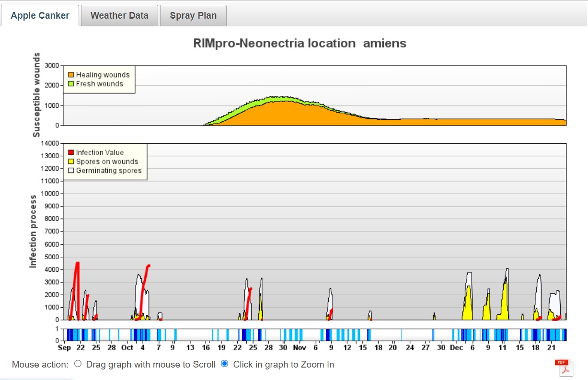Click the 10000 y-axis value
588x380 pixels.
click(49, 194)
